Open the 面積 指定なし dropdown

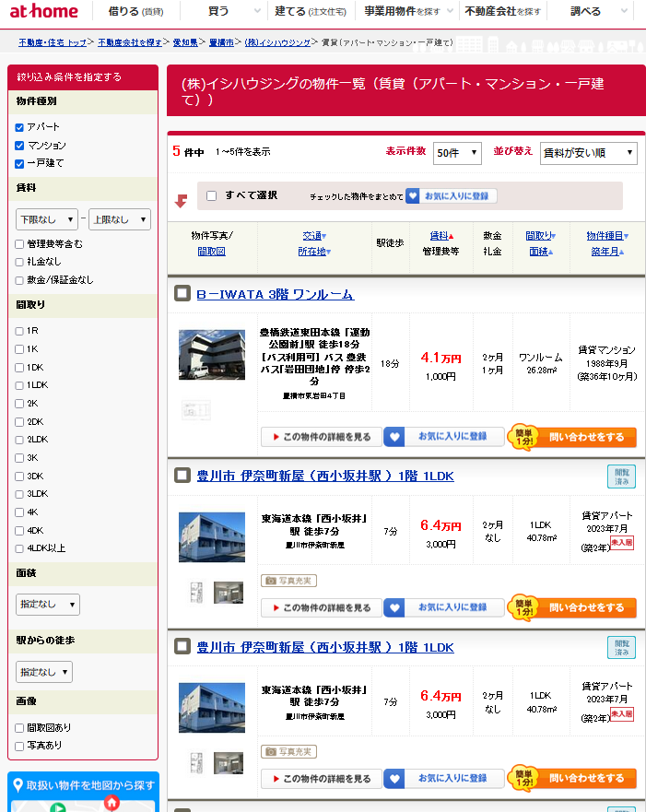tap(48, 605)
